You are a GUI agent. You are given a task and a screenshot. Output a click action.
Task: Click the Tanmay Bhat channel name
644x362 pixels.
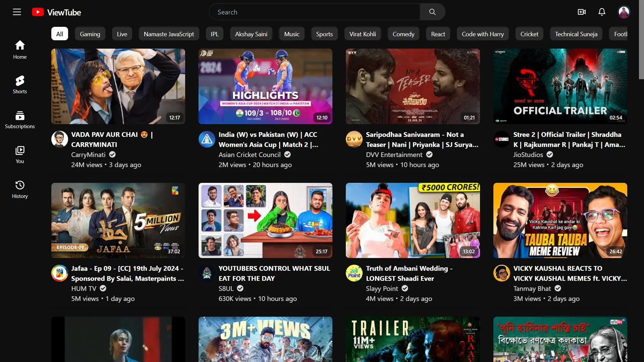pos(532,289)
